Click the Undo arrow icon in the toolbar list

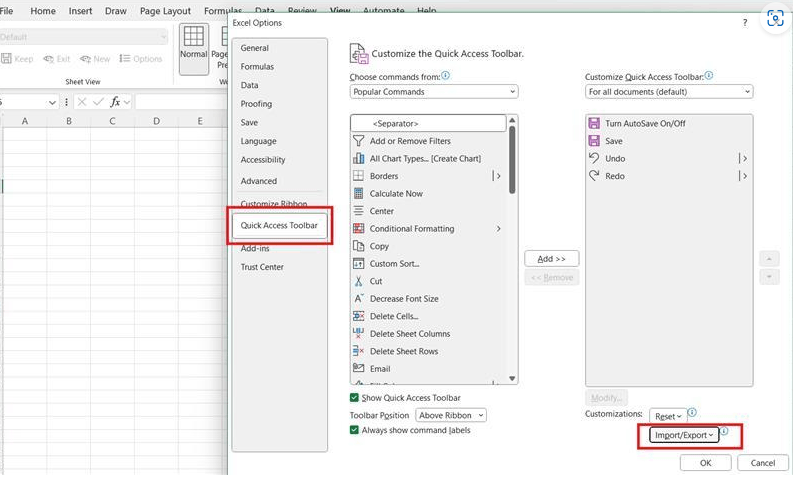point(594,158)
